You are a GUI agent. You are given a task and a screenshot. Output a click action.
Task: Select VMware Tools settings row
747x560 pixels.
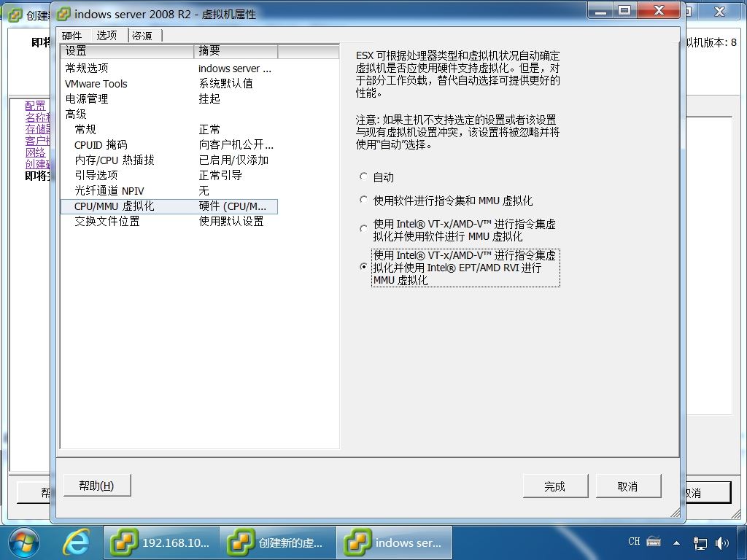tap(169, 83)
